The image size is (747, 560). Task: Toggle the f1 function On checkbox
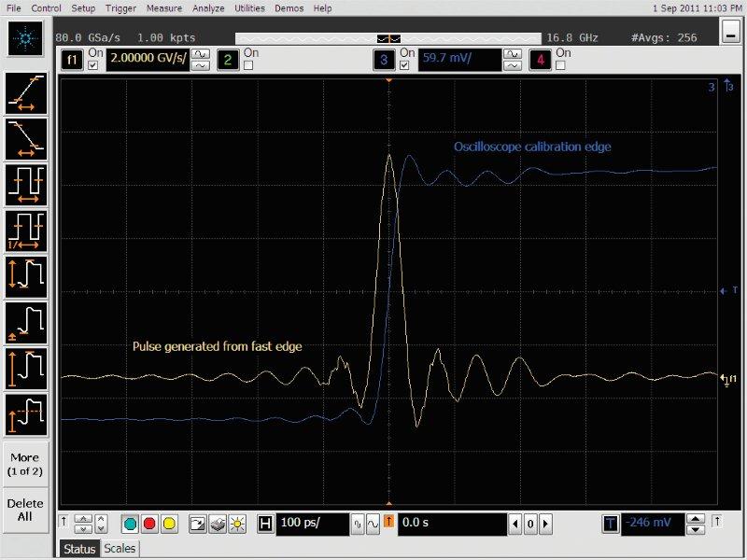pyautogui.click(x=92, y=66)
